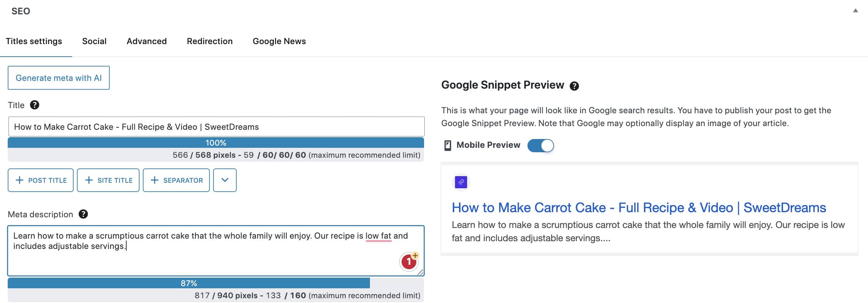Click the title's 100% progress bar

(216, 143)
